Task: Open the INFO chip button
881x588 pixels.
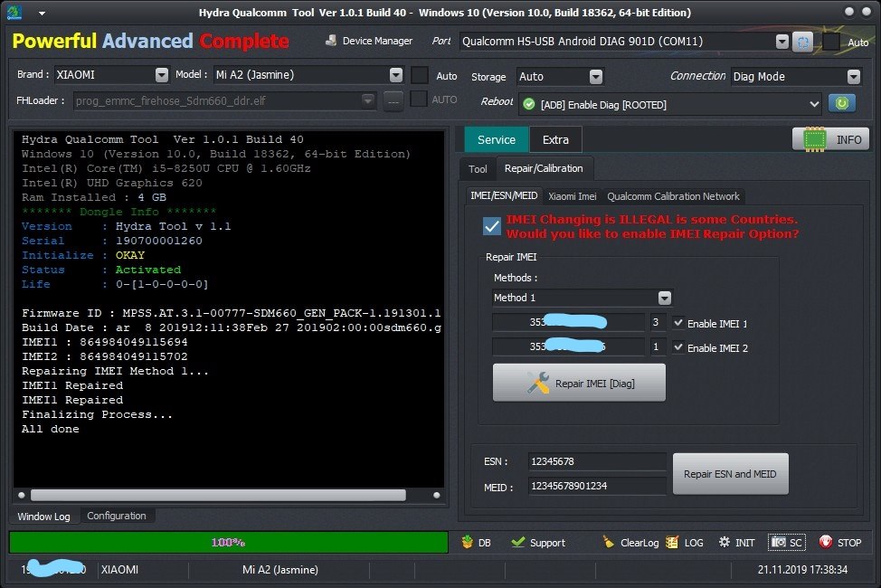Action: pos(830,139)
